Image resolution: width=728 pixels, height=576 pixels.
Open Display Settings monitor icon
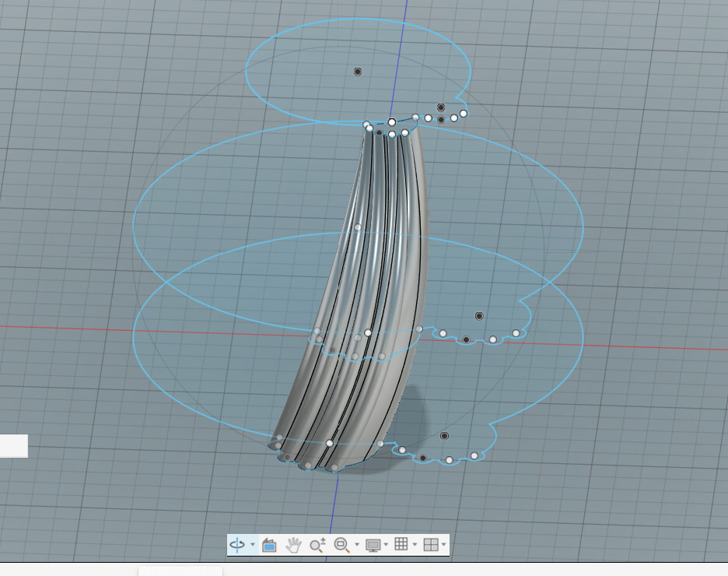point(373,545)
